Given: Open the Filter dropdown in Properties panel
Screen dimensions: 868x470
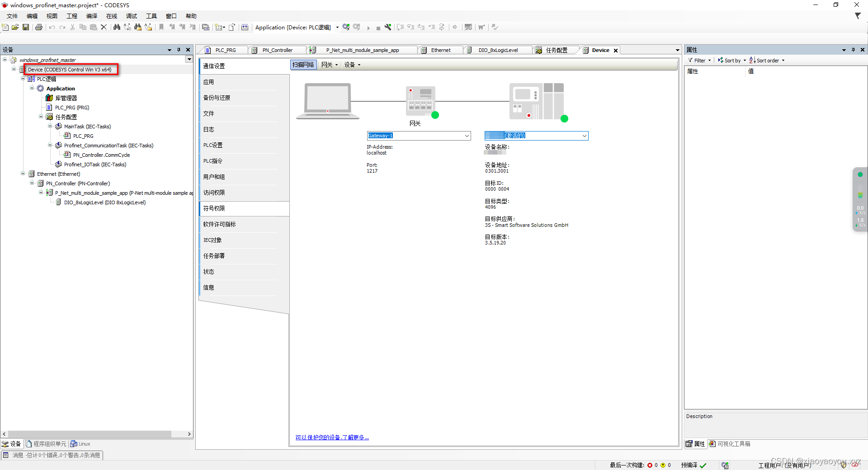Looking at the screenshot, I should click(699, 61).
